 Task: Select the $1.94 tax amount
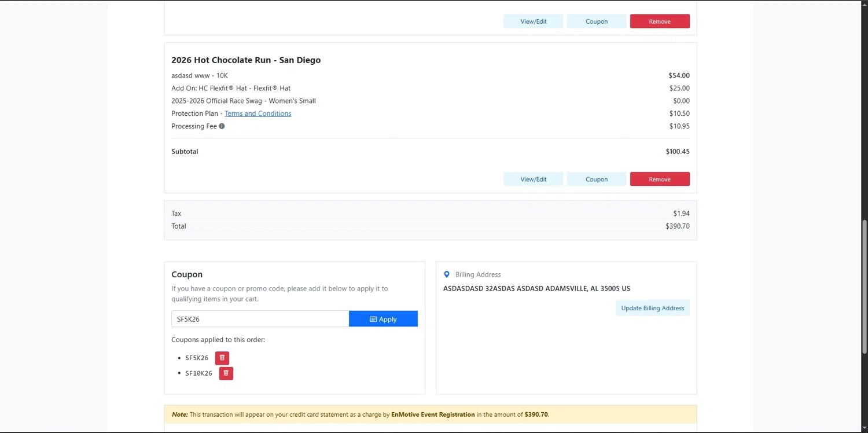click(x=682, y=214)
